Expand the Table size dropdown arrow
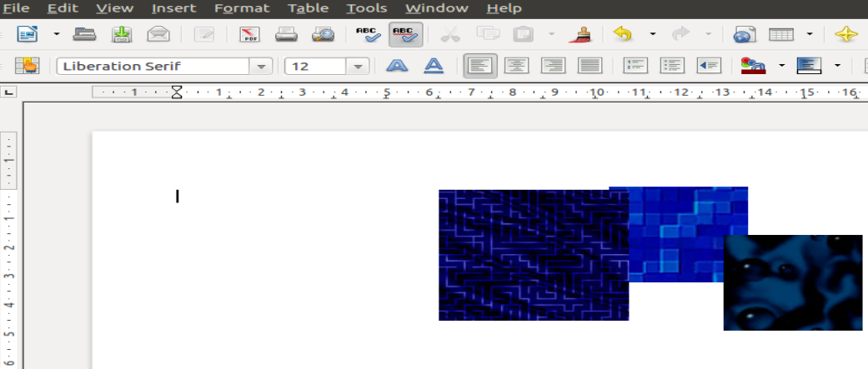The width and height of the screenshot is (868, 369). 810,34
